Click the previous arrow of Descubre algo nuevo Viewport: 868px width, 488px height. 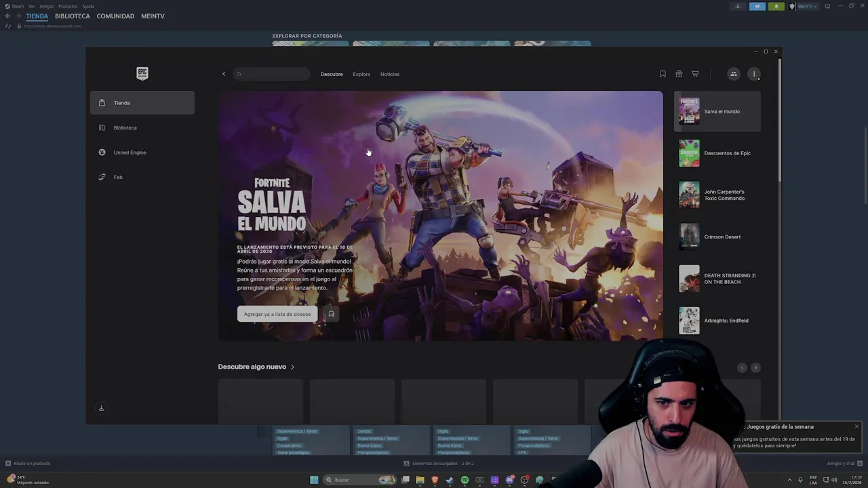point(742,367)
